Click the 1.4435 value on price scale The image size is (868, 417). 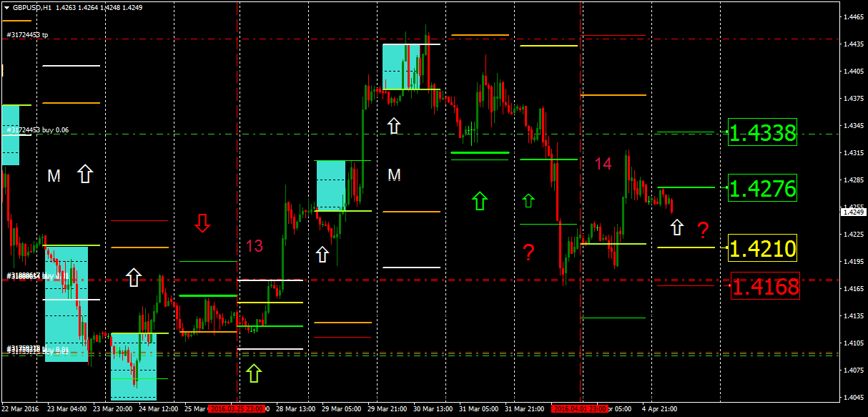(853, 44)
